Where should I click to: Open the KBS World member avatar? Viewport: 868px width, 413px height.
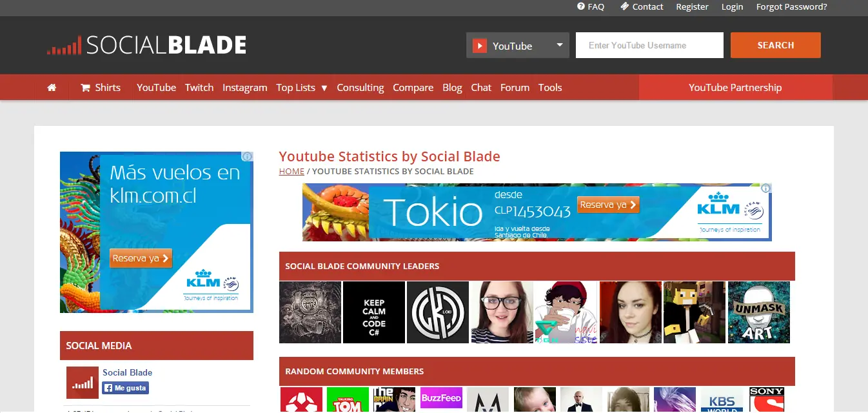click(722, 399)
